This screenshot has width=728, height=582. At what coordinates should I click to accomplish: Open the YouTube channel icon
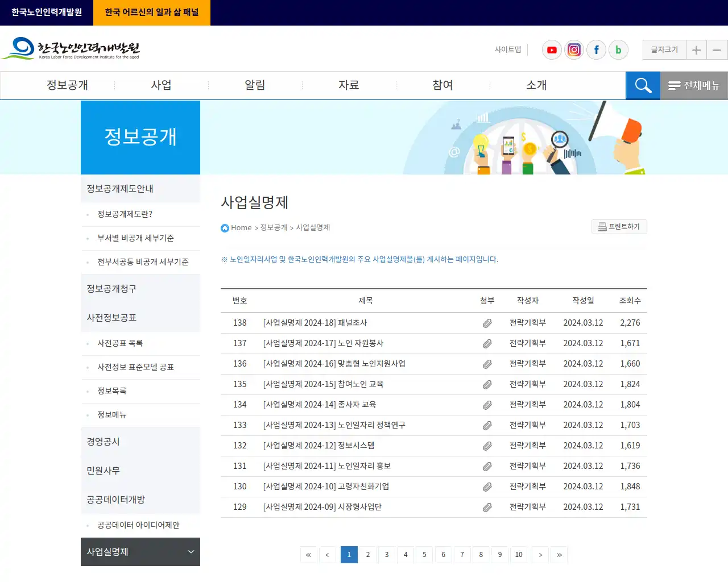(x=552, y=50)
